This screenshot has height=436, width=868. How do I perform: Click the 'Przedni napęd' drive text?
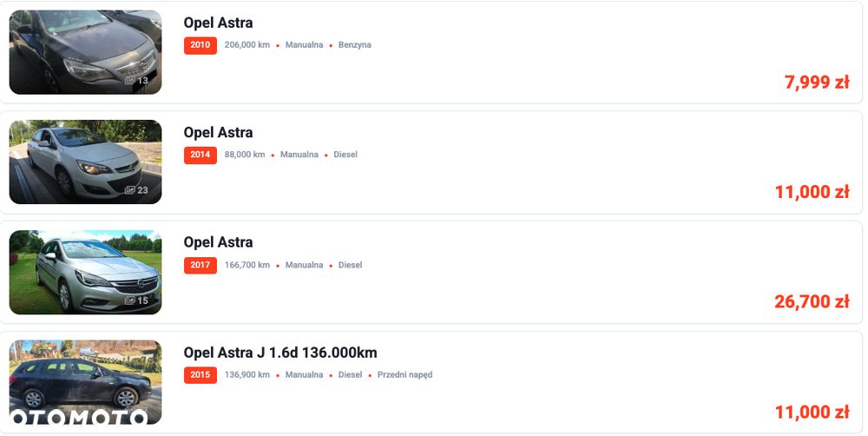point(404,374)
